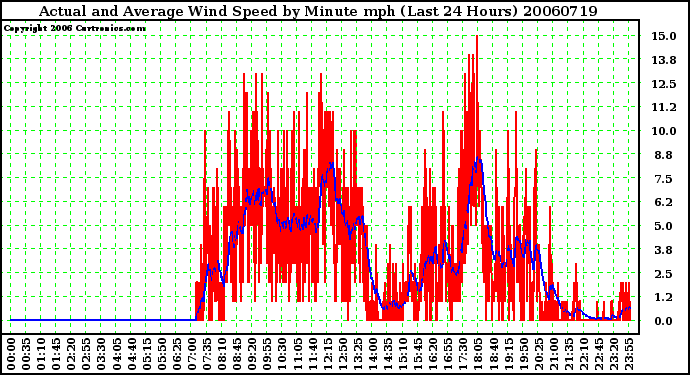Click the 11:05 time label
This screenshot has height=375, width=690.
(x=297, y=354)
